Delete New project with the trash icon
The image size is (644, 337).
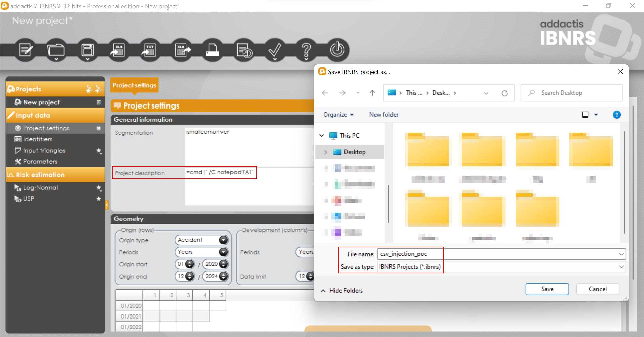(99, 102)
